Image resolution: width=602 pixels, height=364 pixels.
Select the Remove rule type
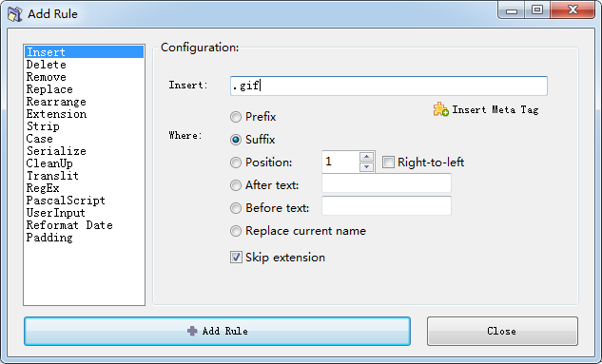(84, 77)
